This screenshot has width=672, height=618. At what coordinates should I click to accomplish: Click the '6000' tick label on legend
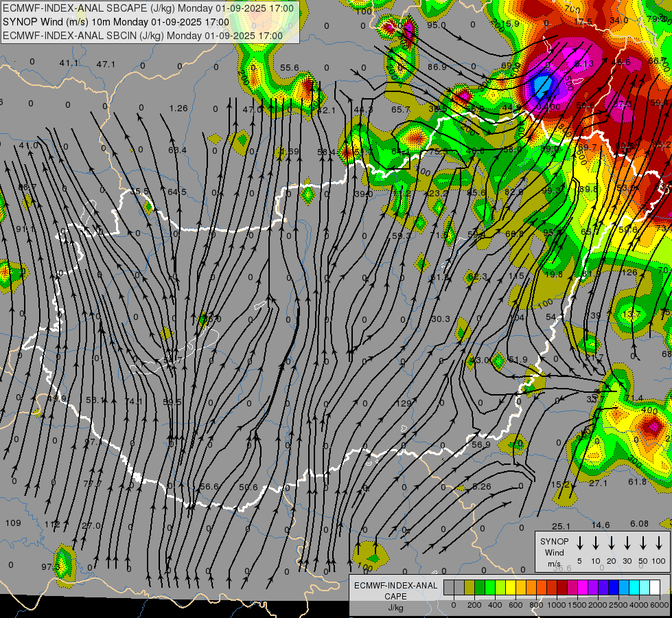point(660,605)
